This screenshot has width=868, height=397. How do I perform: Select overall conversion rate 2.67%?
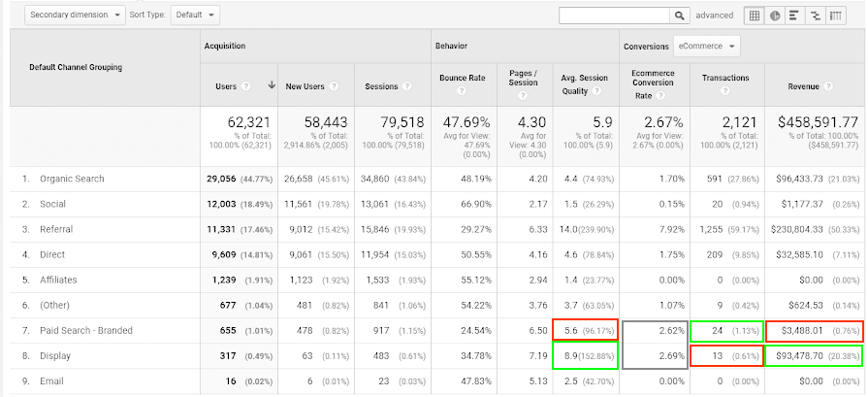coord(663,121)
